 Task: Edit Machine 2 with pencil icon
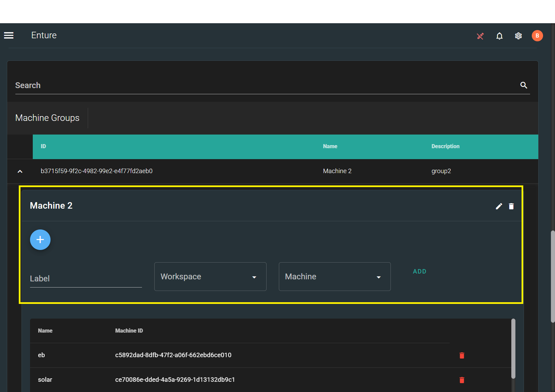499,206
